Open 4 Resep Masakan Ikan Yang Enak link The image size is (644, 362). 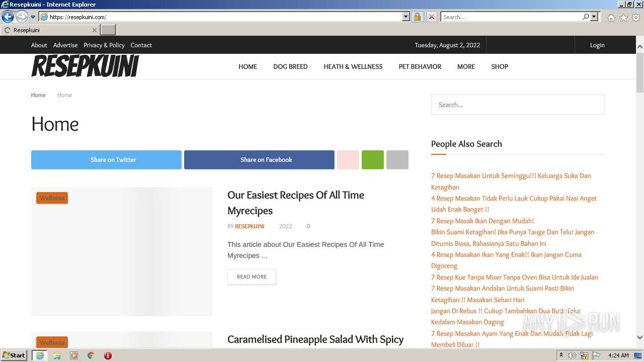pos(506,260)
